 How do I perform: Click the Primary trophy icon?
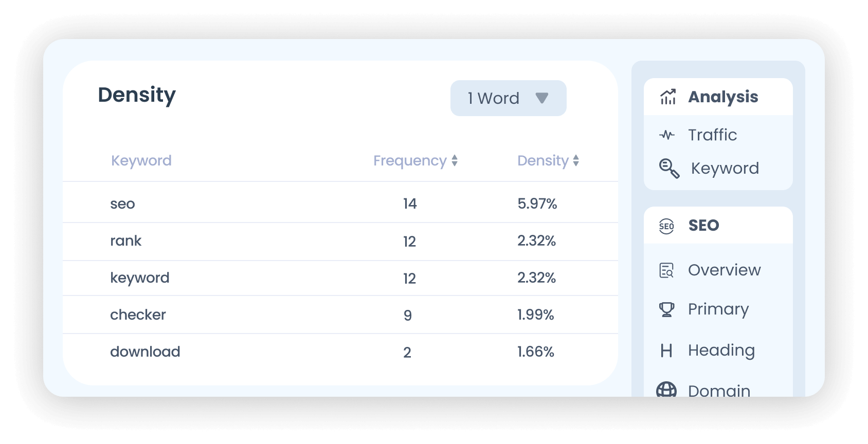pyautogui.click(x=666, y=309)
